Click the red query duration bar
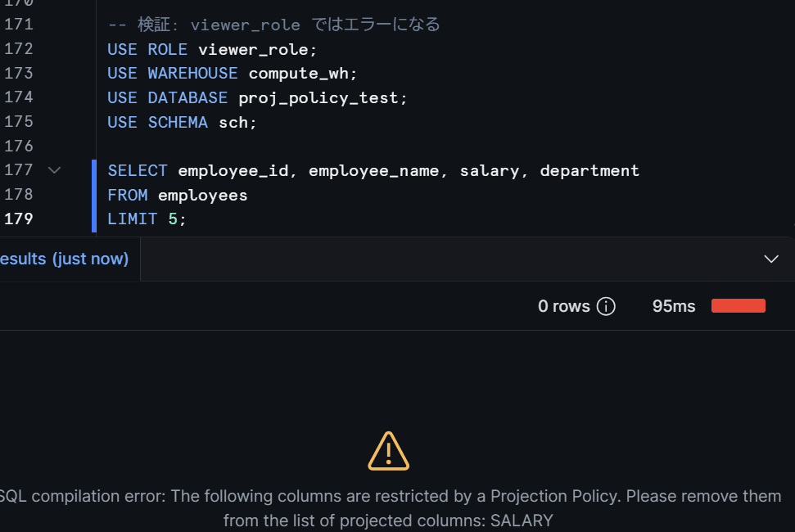The height and width of the screenshot is (532, 795). [x=739, y=306]
